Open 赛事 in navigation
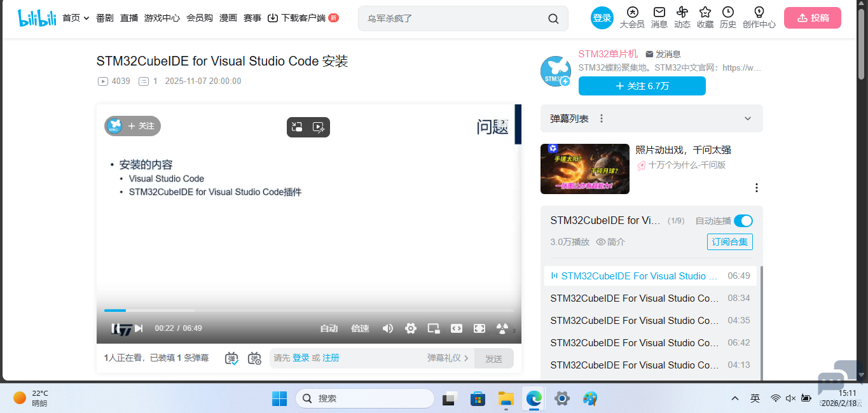This screenshot has height=413, width=868. [x=252, y=18]
